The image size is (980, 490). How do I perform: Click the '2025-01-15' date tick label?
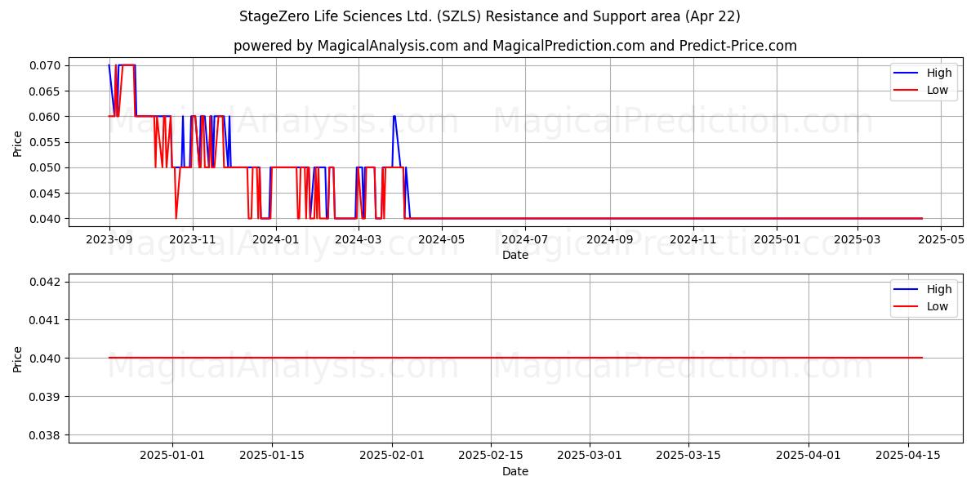272,456
